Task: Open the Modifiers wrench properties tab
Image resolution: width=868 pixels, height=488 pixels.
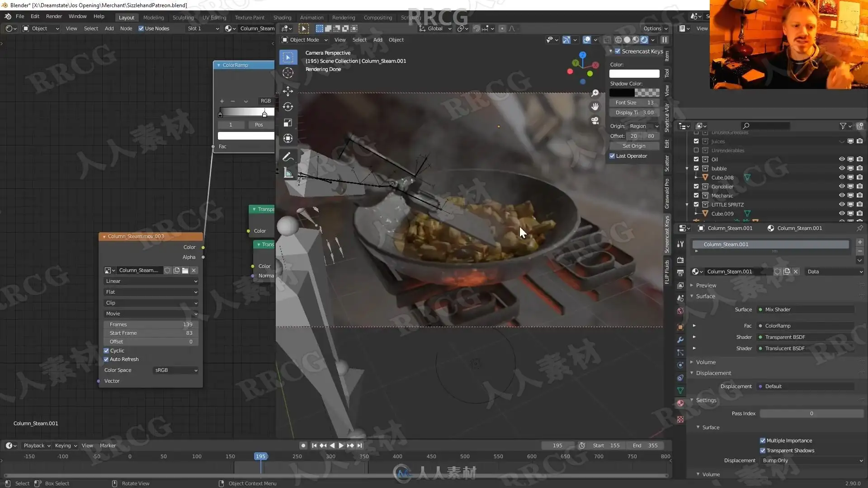Action: [x=680, y=340]
